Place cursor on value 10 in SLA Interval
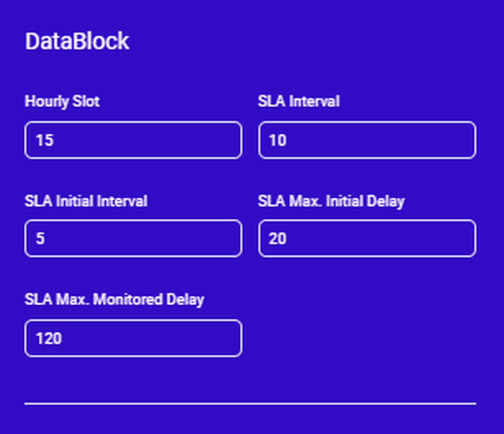The height and width of the screenshot is (434, 504). click(x=278, y=140)
